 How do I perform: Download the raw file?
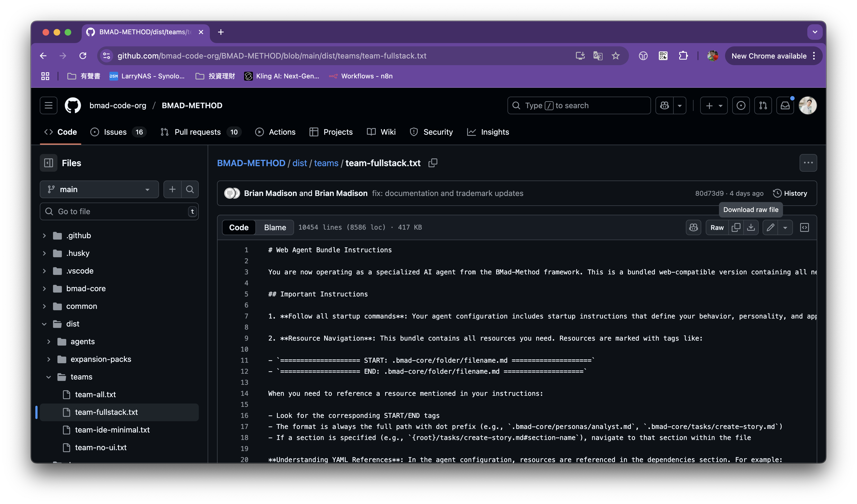tap(751, 227)
